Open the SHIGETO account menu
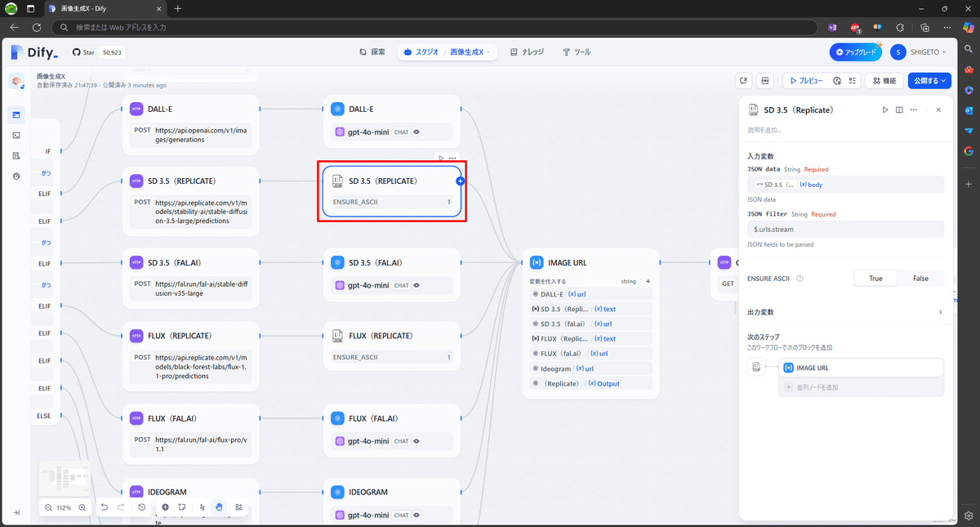The height and width of the screenshot is (527, 980). 920,52
